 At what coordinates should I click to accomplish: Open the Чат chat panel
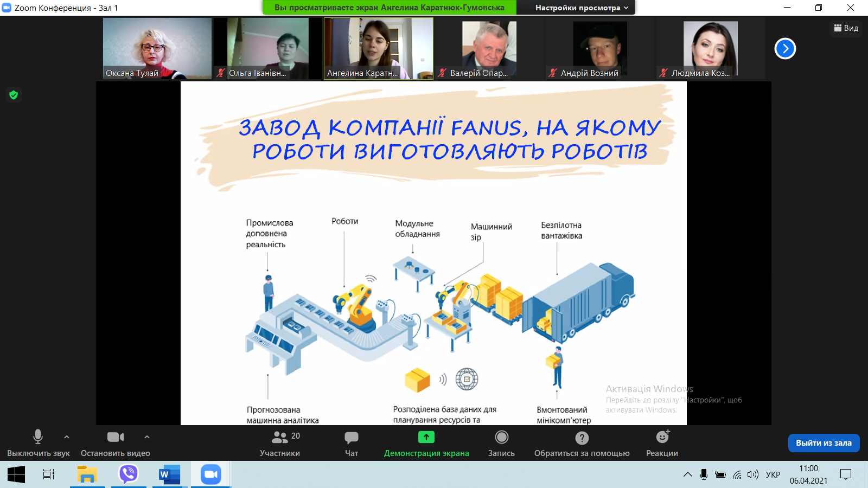click(x=352, y=443)
